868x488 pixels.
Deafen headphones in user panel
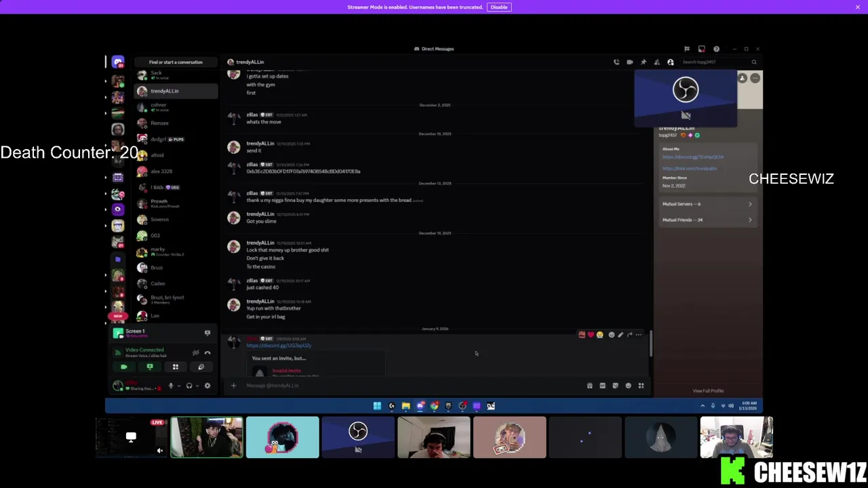coord(189,386)
